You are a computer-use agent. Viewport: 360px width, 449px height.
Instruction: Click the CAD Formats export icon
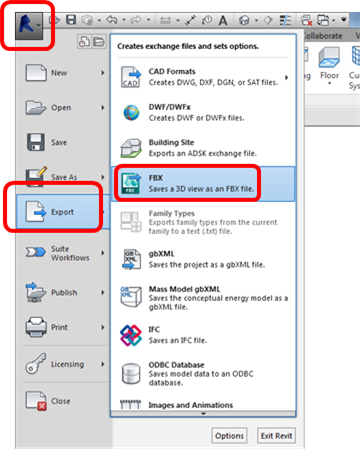[x=130, y=77]
